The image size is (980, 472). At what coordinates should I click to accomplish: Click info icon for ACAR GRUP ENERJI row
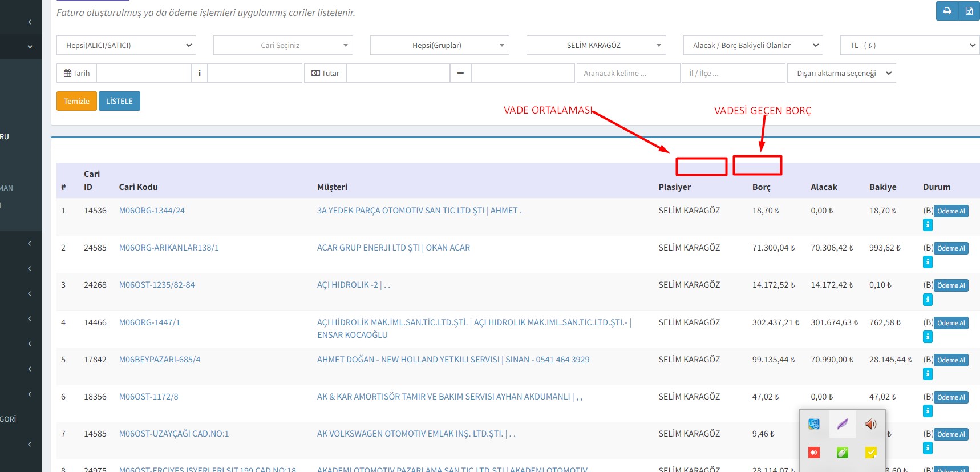928,262
